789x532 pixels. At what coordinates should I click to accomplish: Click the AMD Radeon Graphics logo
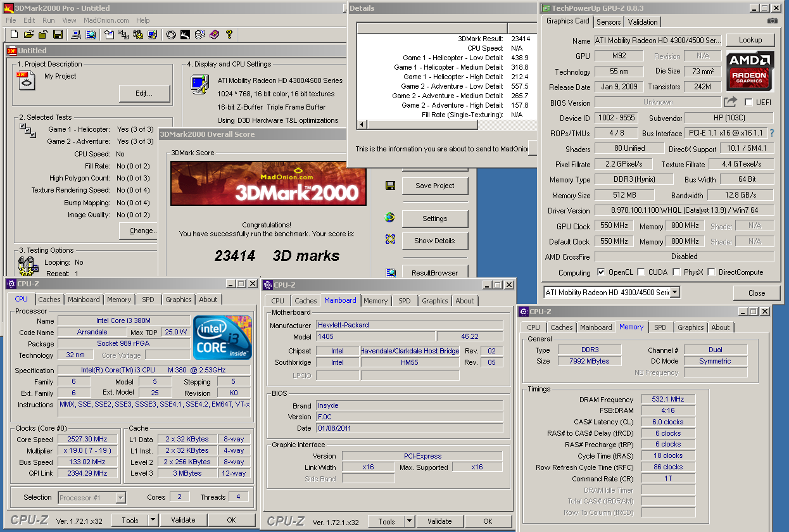tap(750, 70)
